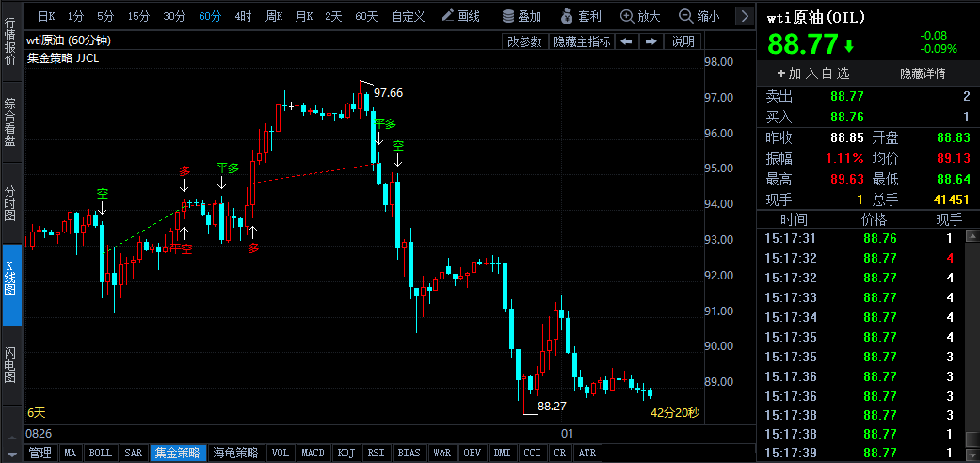This screenshot has width=980, height=463.
Task: Open 改参数 parameter settings
Action: click(524, 41)
